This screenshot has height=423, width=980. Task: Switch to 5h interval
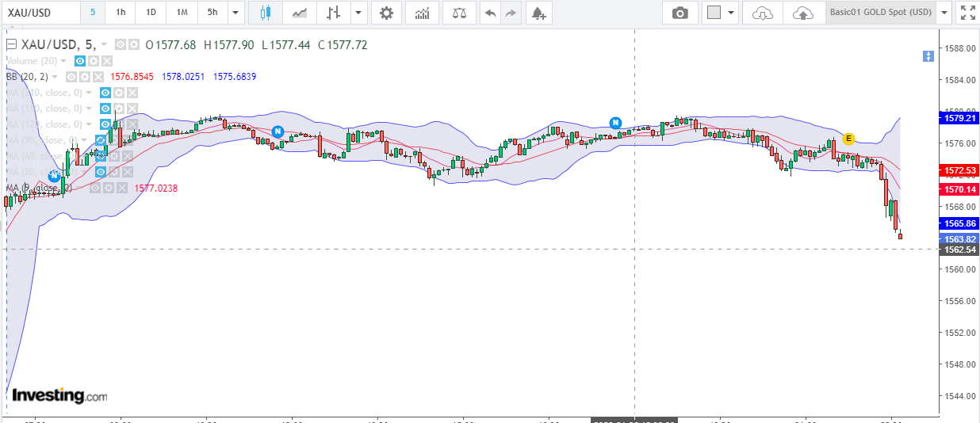tap(212, 13)
